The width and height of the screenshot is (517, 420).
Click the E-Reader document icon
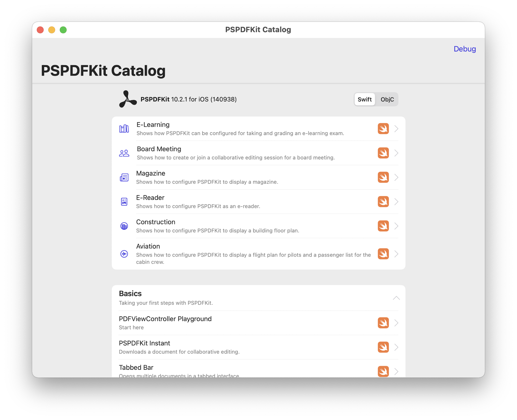click(124, 202)
